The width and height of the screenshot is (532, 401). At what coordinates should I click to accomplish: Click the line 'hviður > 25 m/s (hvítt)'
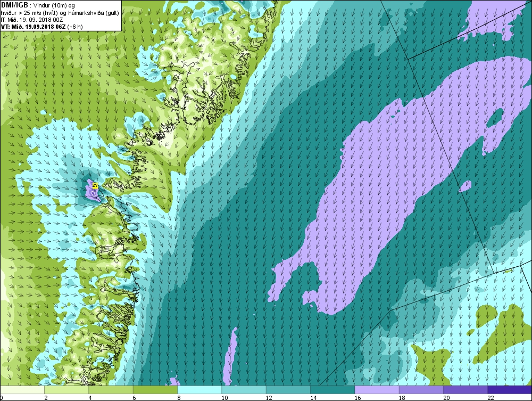coord(29,13)
